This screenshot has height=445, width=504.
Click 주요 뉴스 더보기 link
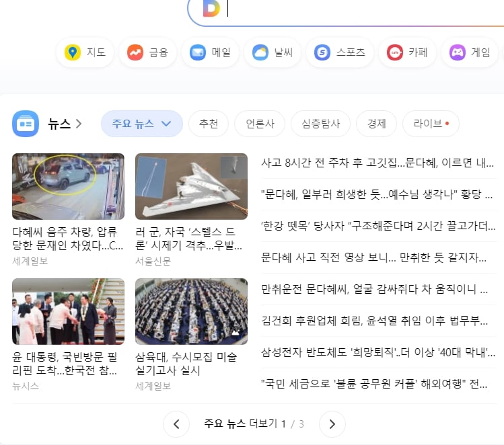pyautogui.click(x=240, y=423)
